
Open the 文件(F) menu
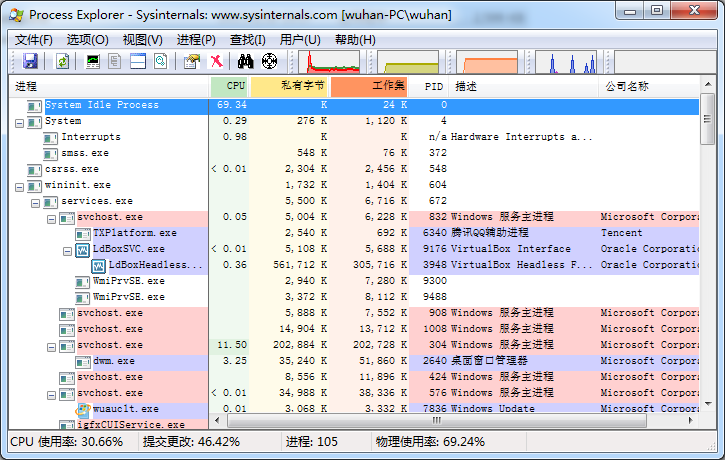(34, 40)
